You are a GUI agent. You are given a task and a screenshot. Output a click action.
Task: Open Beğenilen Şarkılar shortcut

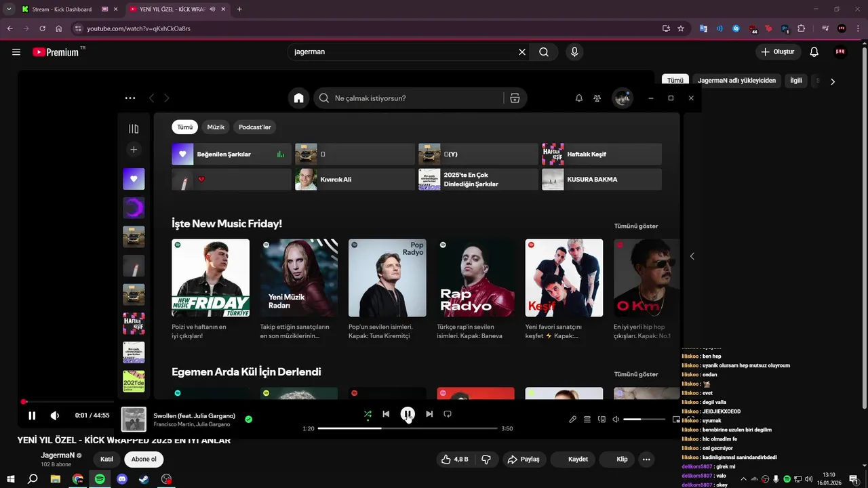point(231,154)
